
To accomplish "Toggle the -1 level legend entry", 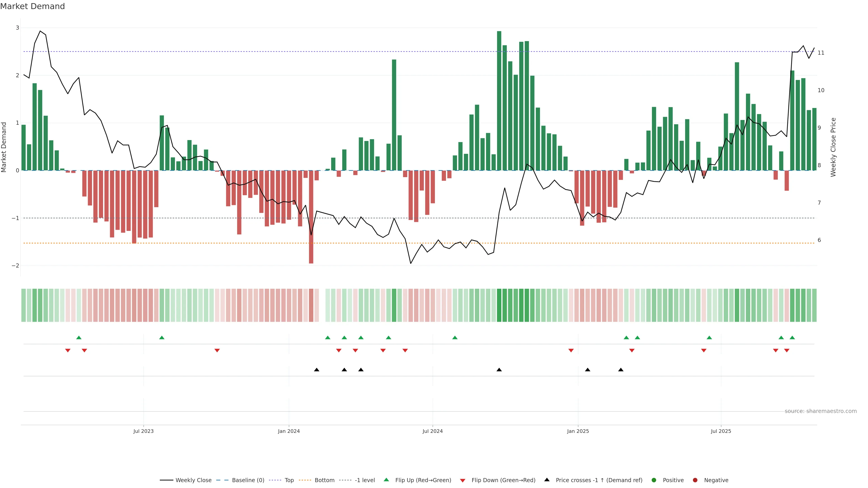I will coord(365,480).
